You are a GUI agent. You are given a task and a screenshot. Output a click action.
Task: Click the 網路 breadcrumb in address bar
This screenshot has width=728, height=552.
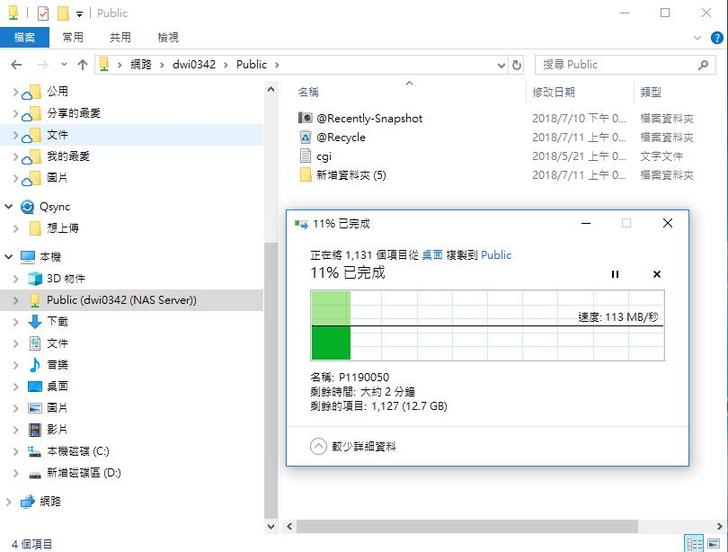(x=141, y=64)
